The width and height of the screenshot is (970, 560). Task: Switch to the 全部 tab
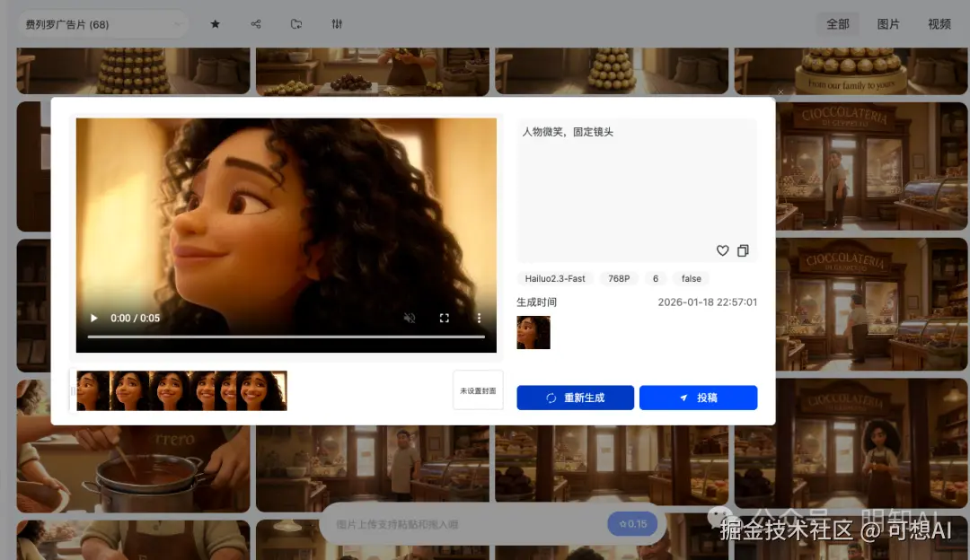tap(838, 24)
